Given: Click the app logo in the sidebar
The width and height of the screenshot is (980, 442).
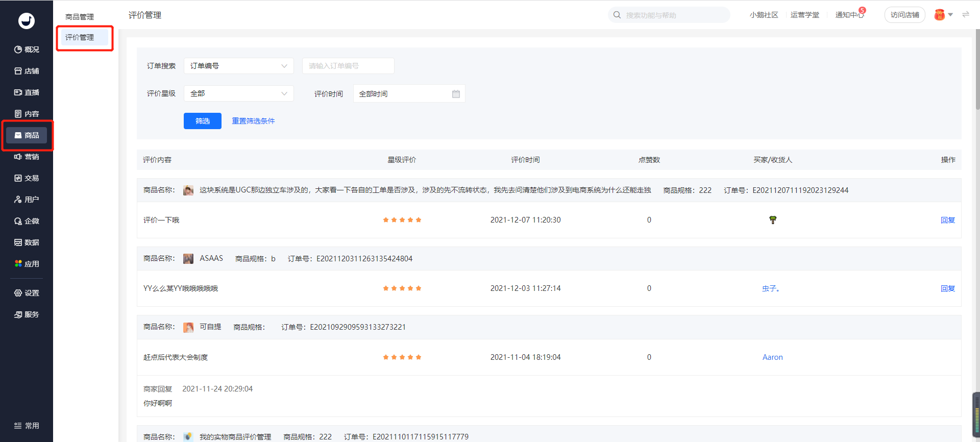Looking at the screenshot, I should tap(27, 20).
